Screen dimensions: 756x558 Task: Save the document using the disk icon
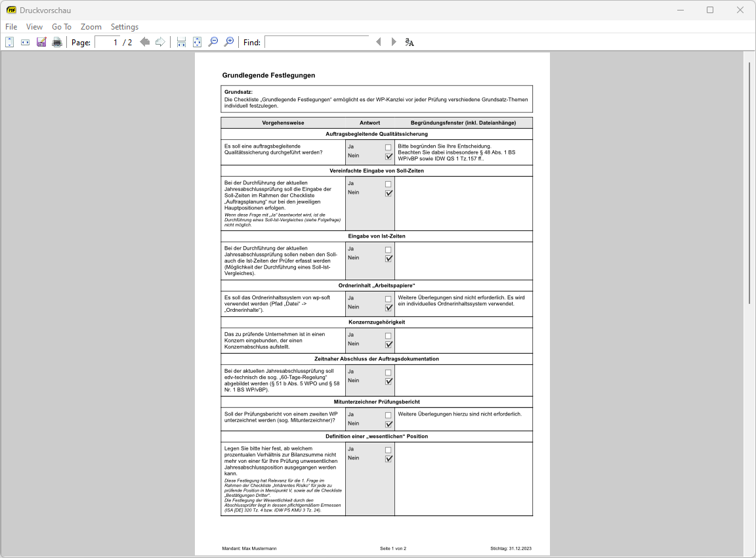(x=41, y=42)
